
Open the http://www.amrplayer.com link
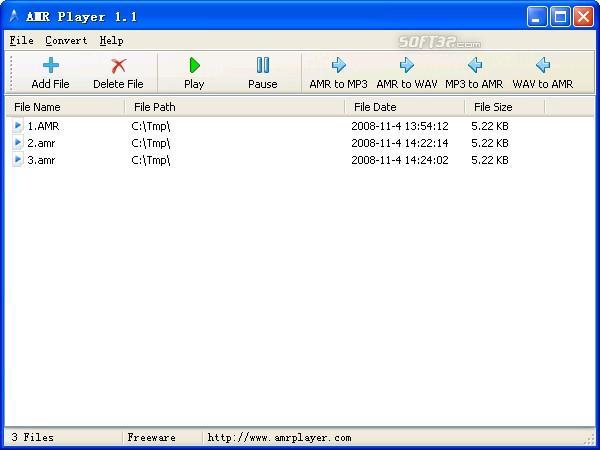point(279,437)
